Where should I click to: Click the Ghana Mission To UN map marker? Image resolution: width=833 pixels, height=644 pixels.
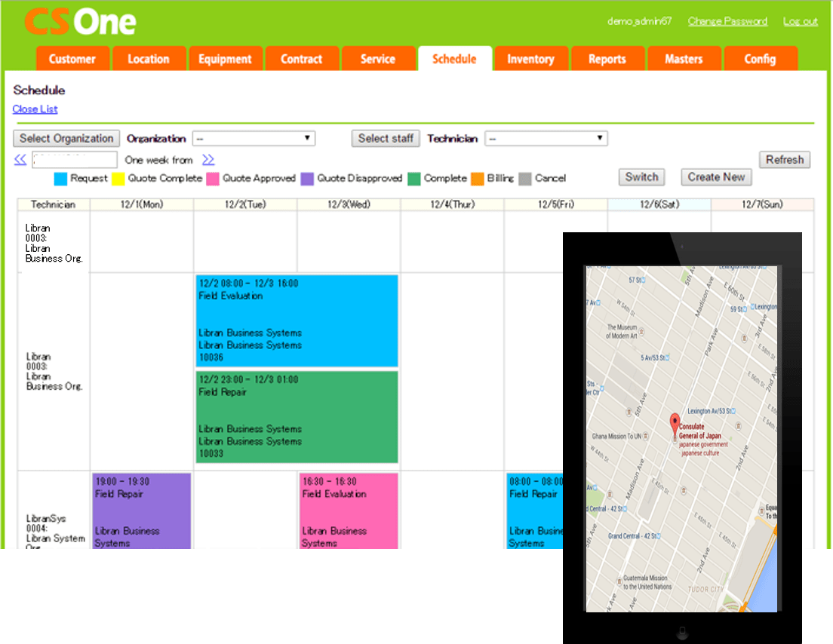pos(646,436)
